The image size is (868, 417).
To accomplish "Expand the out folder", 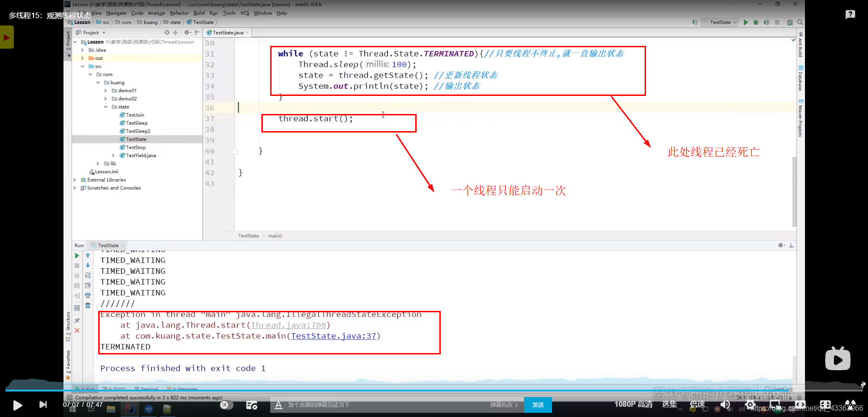I will click(x=82, y=58).
